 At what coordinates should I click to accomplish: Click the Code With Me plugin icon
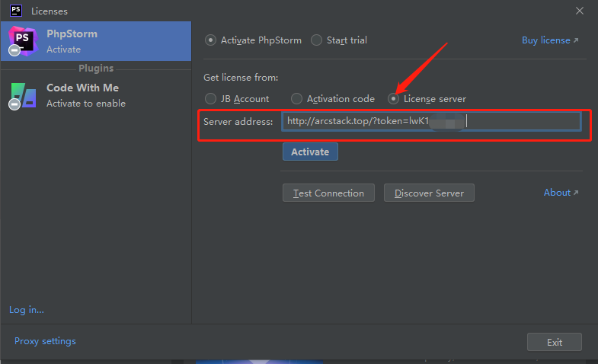click(23, 96)
